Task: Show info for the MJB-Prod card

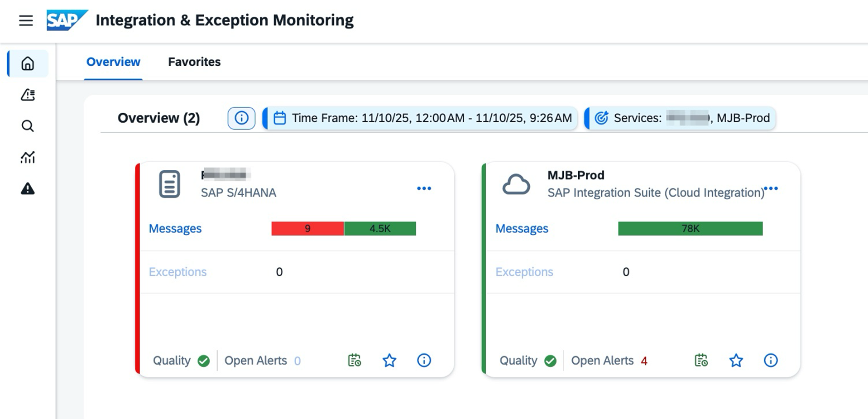Action: 770,361
